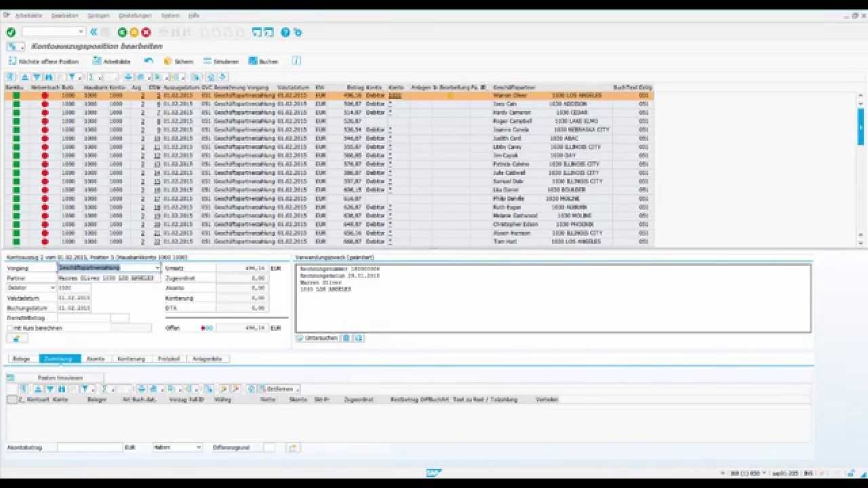Image resolution: width=868 pixels, height=488 pixels.
Task: Click the info icon after Buchen
Action: pyautogui.click(x=296, y=61)
